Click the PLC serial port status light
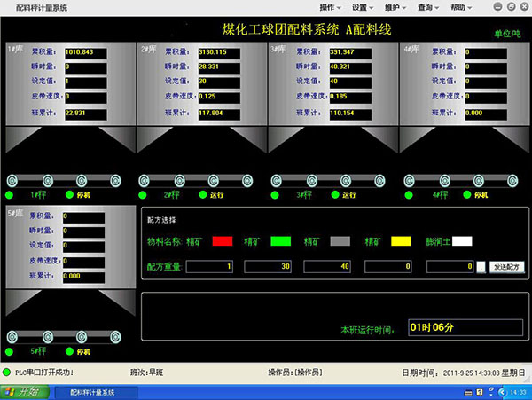This screenshot has width=532, height=400. pos(7,373)
